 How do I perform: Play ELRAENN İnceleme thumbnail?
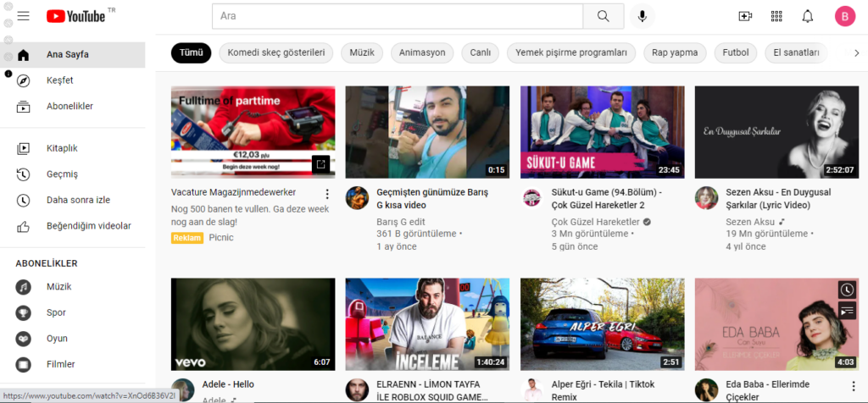pos(427,324)
